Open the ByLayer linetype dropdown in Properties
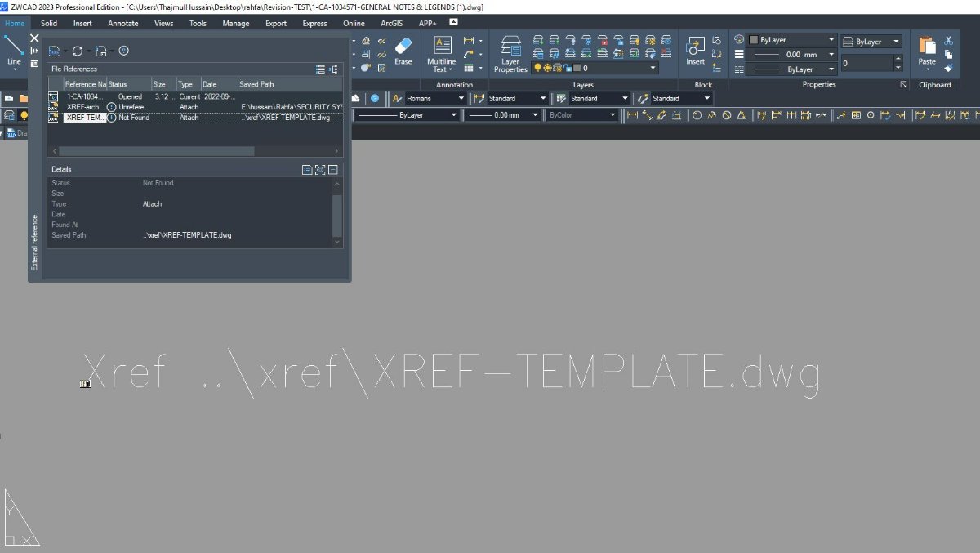The width and height of the screenshot is (980, 553). click(x=831, y=69)
